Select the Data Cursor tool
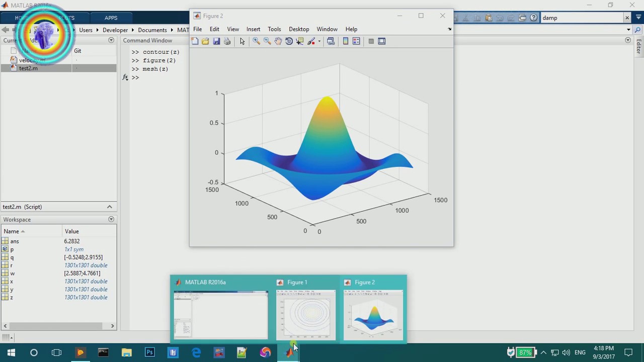Screen dimensions: 644x362 300,41
